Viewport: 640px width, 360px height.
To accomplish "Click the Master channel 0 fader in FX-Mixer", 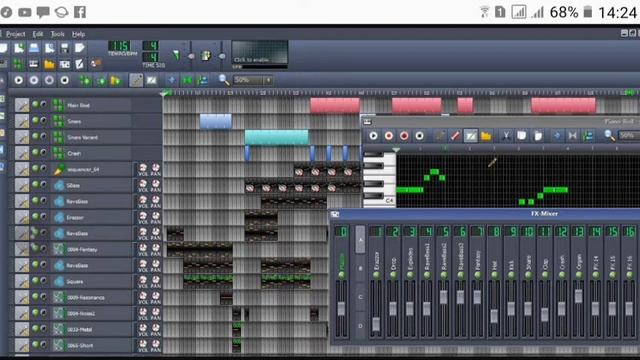I will tap(341, 308).
